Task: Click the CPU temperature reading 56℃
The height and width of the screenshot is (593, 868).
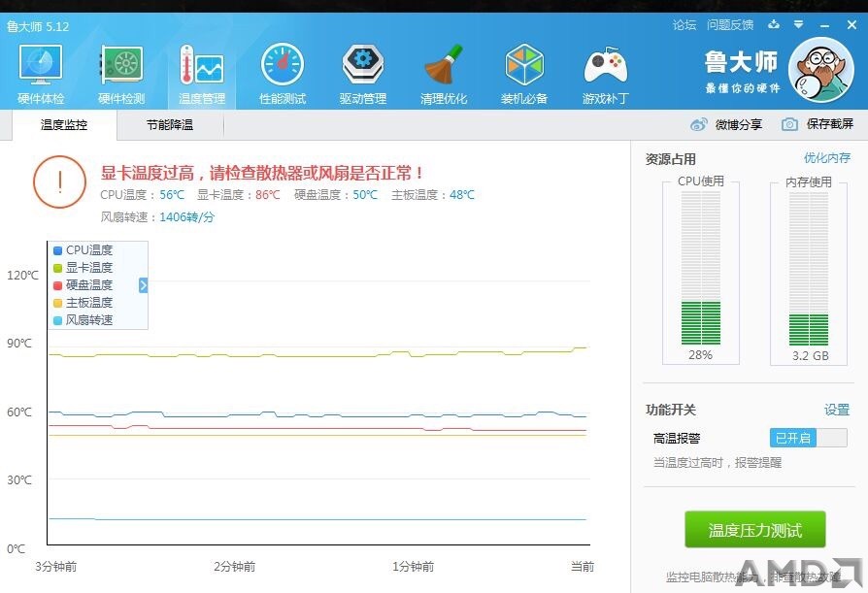Action: tap(172, 195)
